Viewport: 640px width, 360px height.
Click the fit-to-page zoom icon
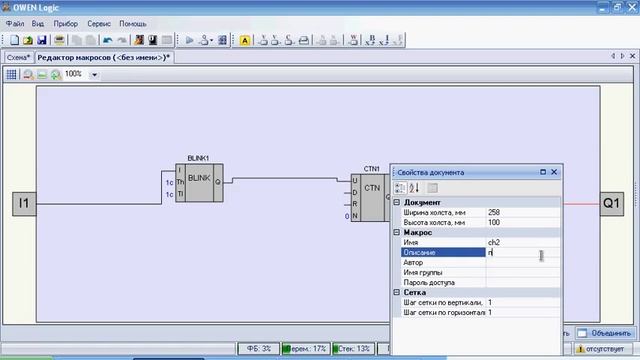(42, 74)
